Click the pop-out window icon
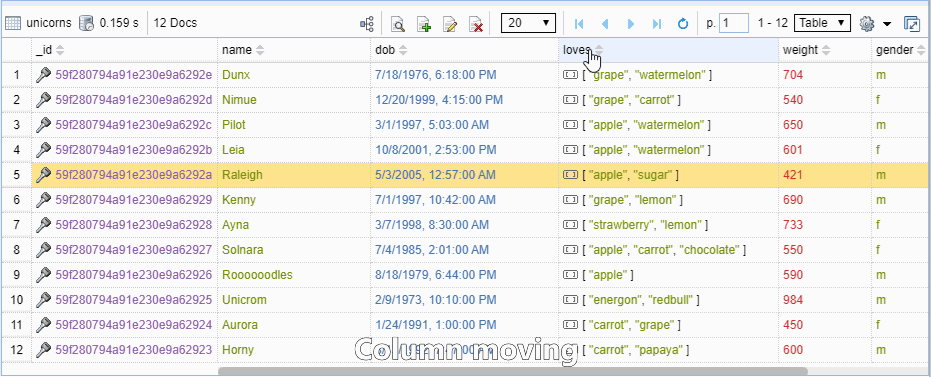 [x=911, y=24]
